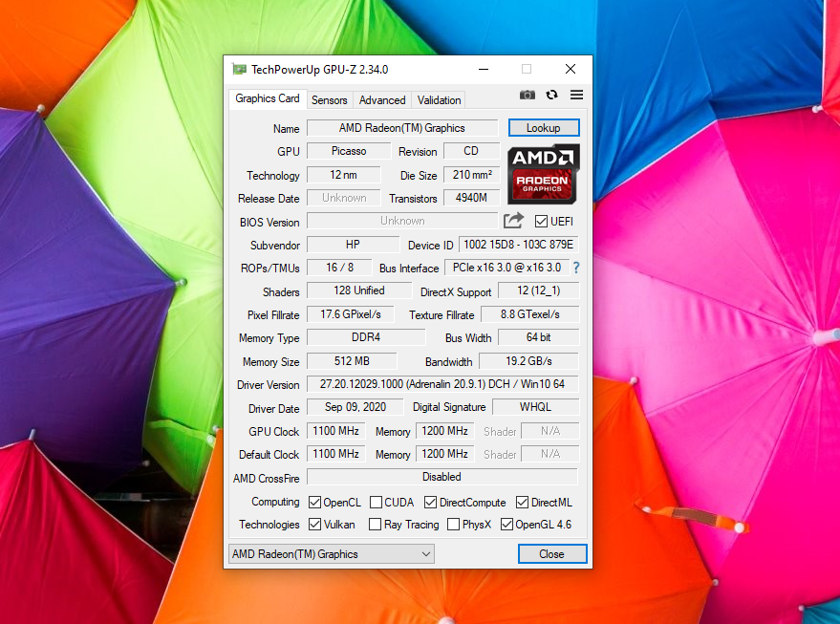Click Device ID value 1002 15D8 - 103C 879E
840x624 pixels.
click(x=519, y=245)
